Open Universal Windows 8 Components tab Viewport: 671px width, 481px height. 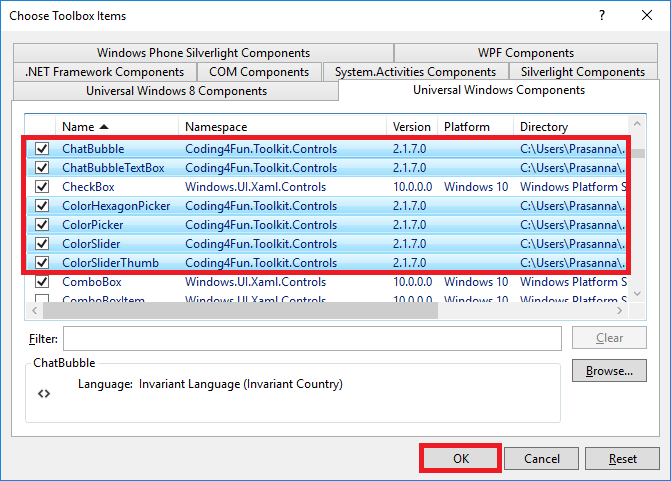176,91
